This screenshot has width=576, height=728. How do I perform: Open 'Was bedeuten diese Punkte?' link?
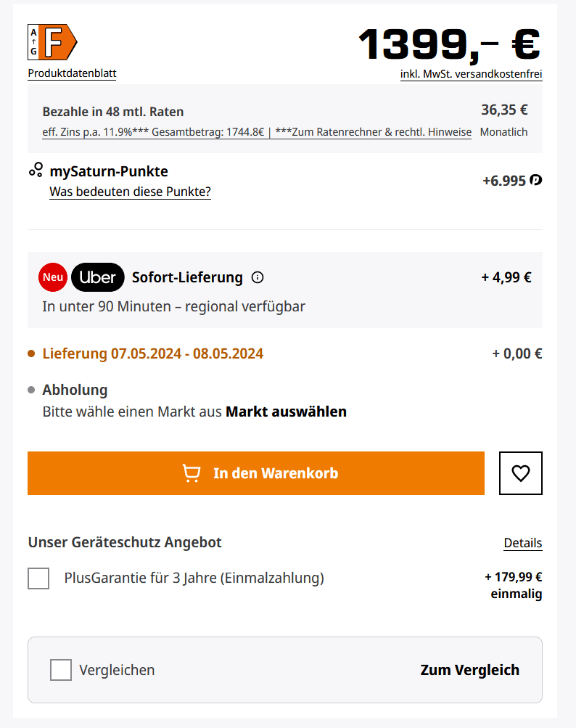130,192
